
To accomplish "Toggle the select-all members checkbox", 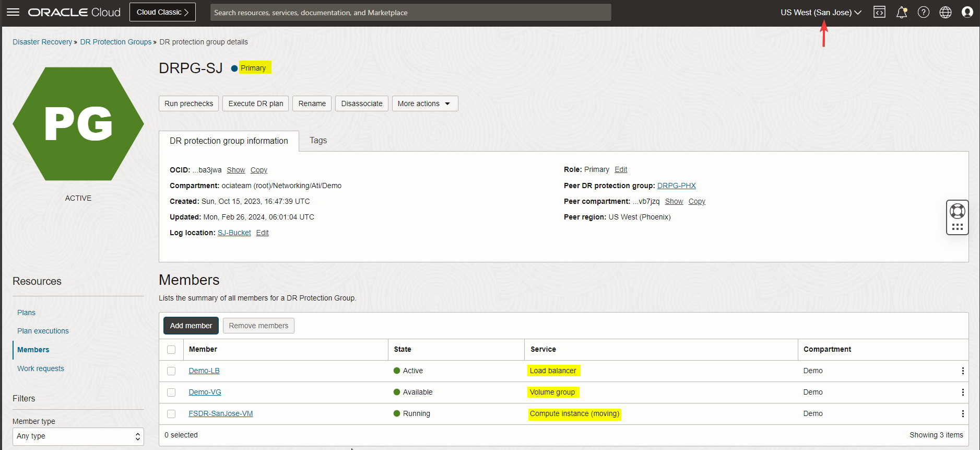I will 171,350.
